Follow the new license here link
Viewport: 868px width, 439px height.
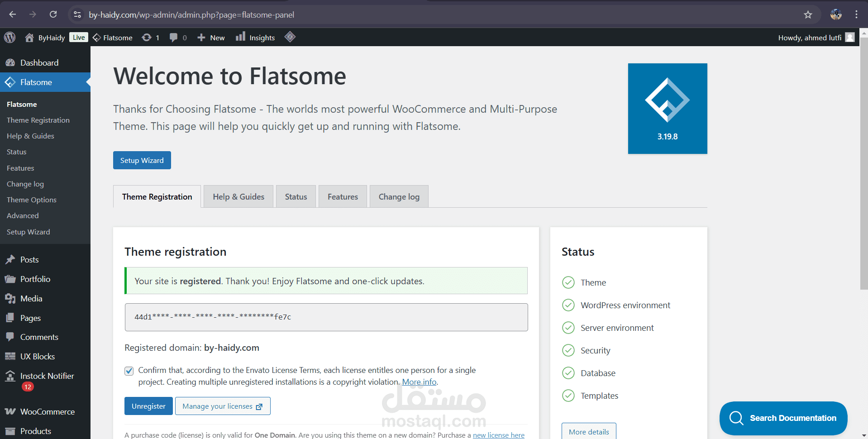click(499, 435)
